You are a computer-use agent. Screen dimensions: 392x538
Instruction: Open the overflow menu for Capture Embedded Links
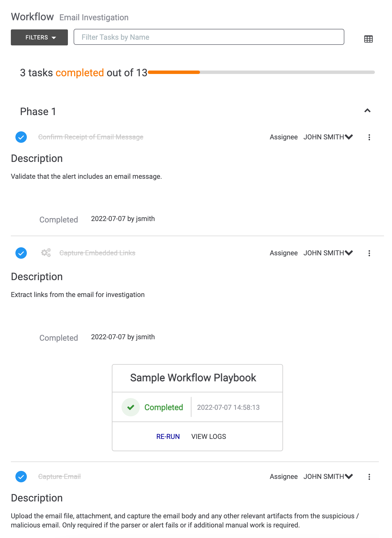tap(369, 253)
